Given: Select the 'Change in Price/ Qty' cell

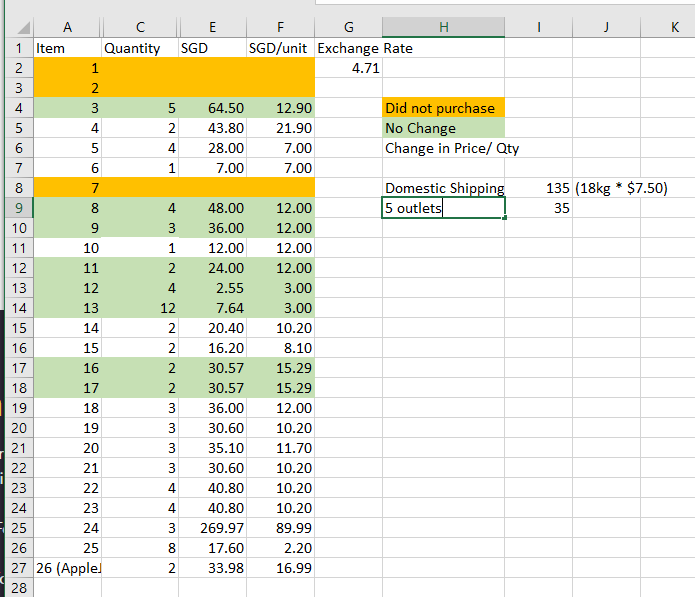Looking at the screenshot, I should point(452,148).
